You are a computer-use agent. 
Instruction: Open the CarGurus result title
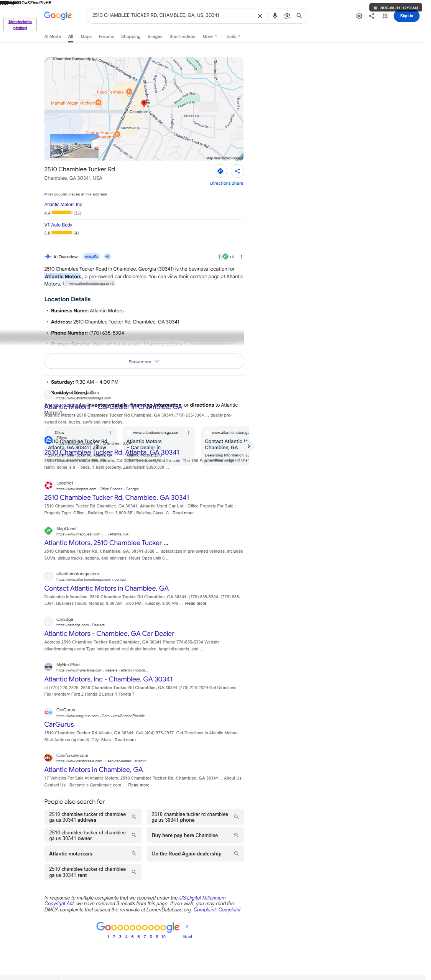click(59, 724)
